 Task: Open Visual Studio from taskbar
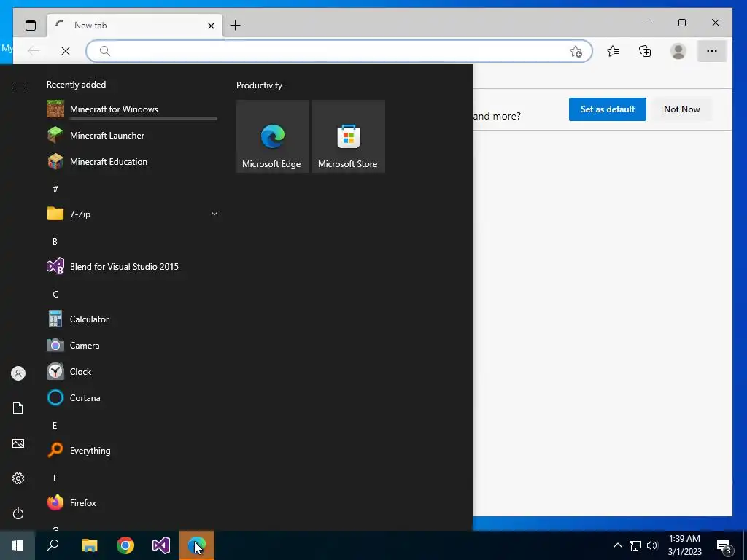(161, 545)
